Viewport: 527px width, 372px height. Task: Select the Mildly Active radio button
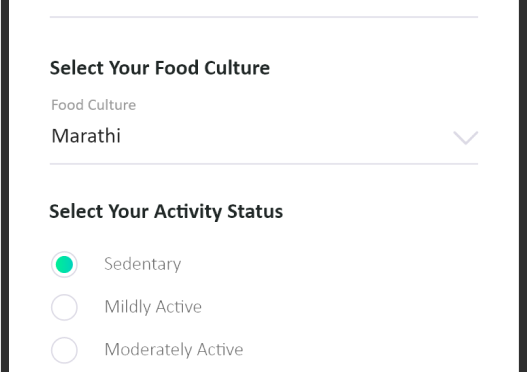point(64,307)
